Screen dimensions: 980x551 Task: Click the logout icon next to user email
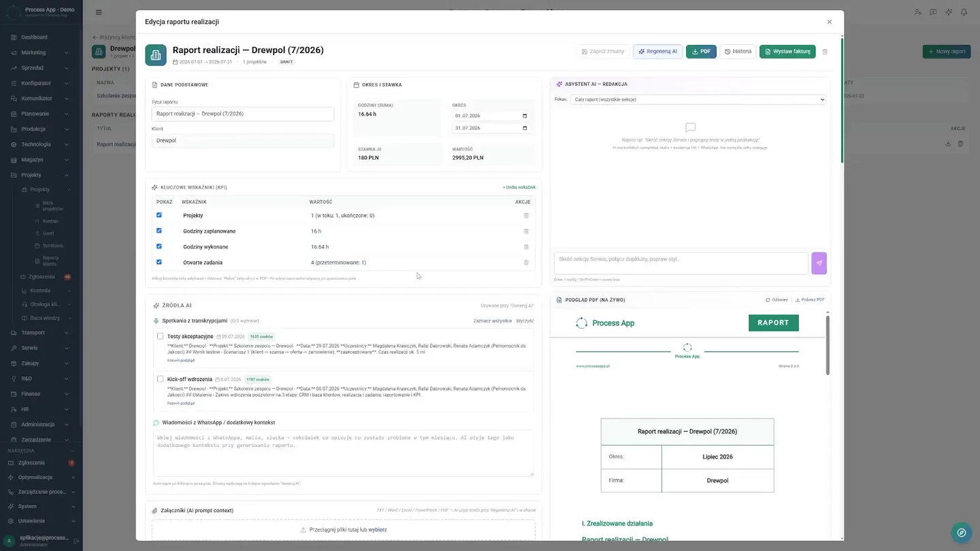pos(76,541)
